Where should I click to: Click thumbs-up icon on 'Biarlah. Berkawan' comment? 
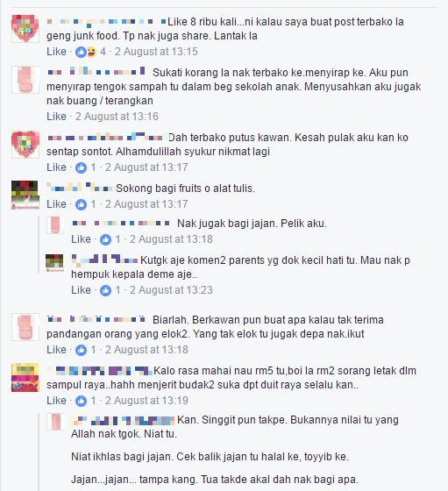81,350
